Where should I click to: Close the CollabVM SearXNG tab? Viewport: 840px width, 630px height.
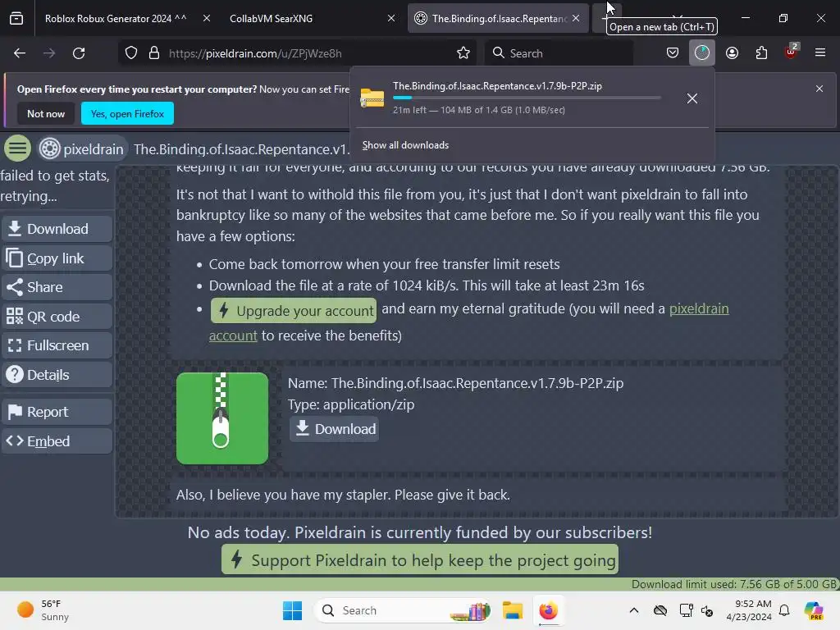pyautogui.click(x=391, y=18)
